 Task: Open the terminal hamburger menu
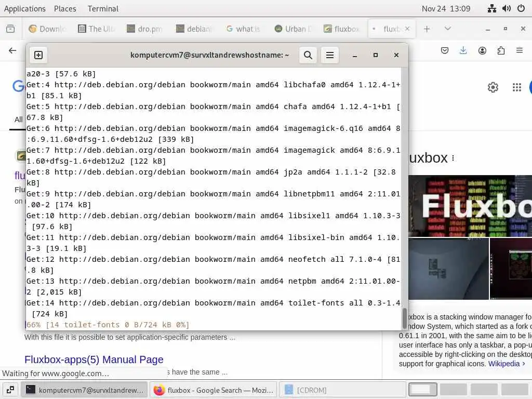point(329,55)
